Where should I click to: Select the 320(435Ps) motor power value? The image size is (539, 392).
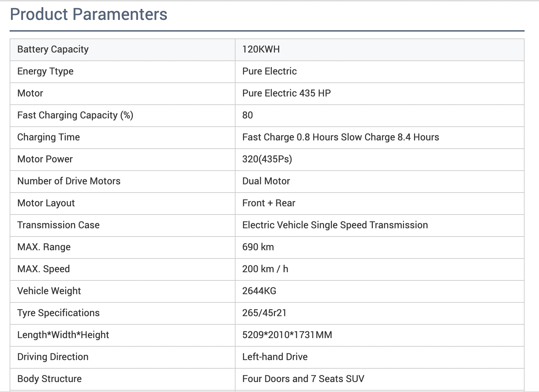click(x=267, y=159)
